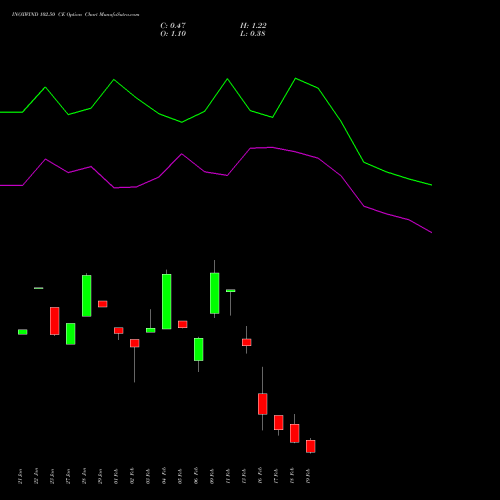
Task: Click the "16 Feb" date label
Action: pos(261,476)
